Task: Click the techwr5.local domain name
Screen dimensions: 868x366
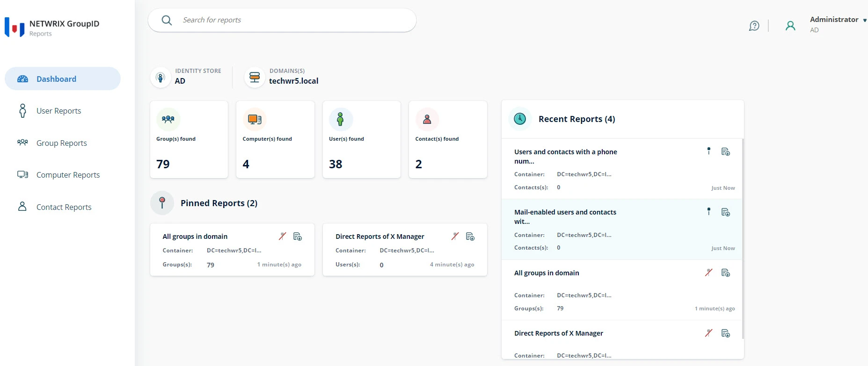Action: pos(294,81)
